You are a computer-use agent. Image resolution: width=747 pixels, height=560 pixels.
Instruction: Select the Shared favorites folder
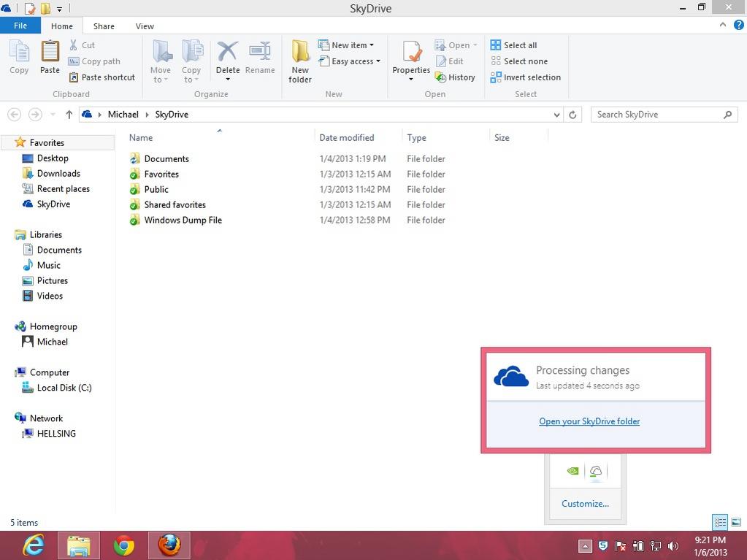175,204
